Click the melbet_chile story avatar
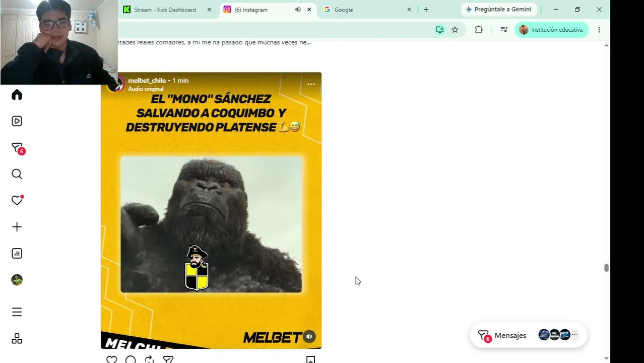This screenshot has width=644, height=363. pos(116,84)
